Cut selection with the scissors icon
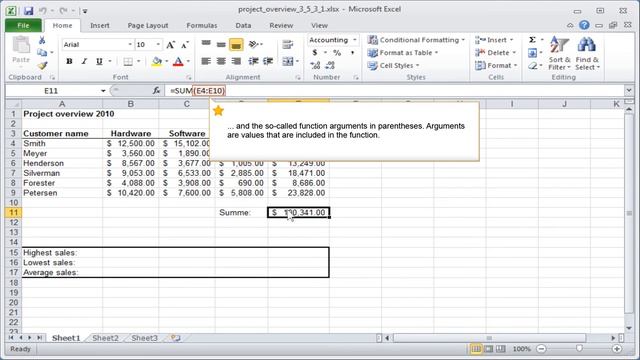640x360 pixels. click(x=42, y=40)
